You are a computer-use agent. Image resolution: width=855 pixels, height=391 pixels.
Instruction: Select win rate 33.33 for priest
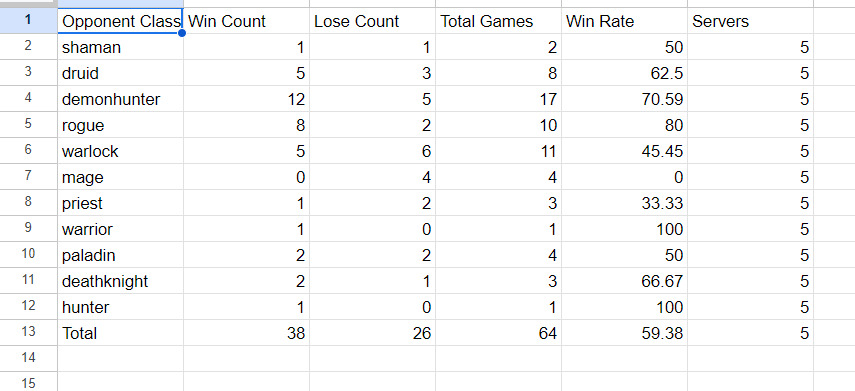click(x=624, y=203)
